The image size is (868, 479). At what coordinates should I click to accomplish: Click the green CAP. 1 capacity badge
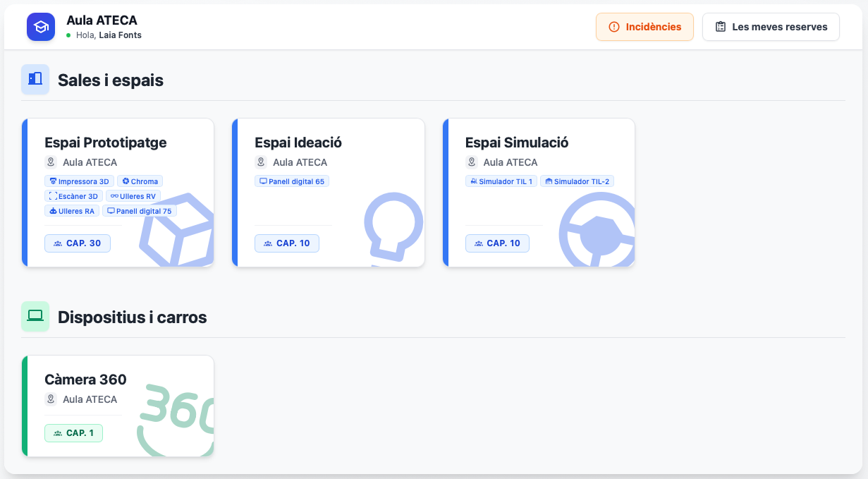[73, 433]
